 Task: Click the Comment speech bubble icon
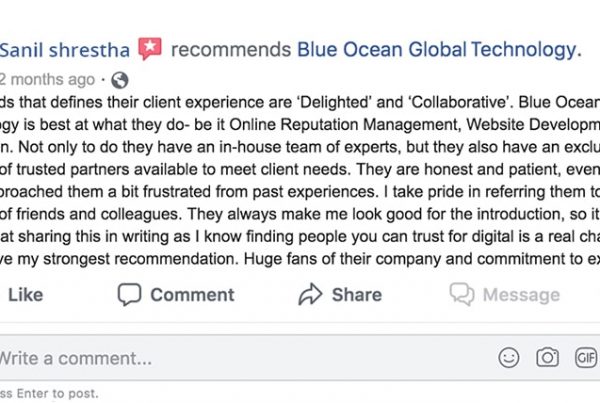click(x=129, y=295)
